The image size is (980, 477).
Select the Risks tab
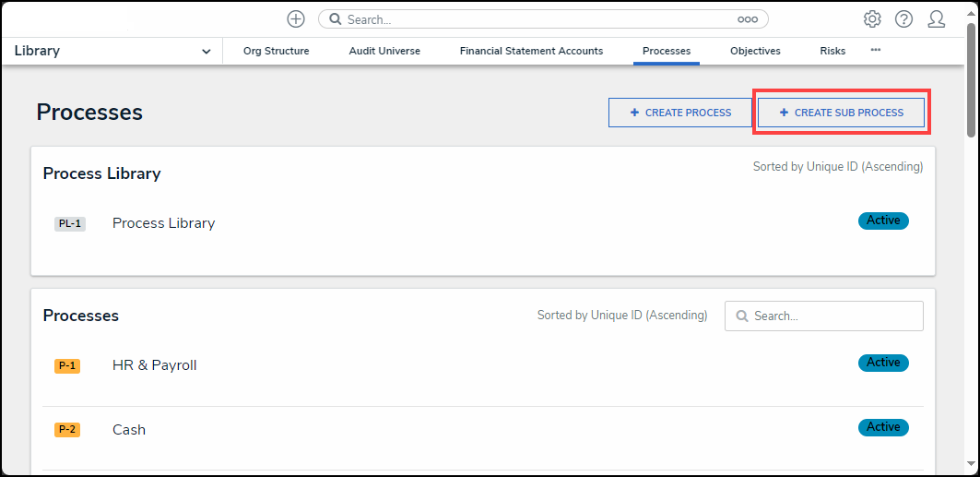(832, 52)
